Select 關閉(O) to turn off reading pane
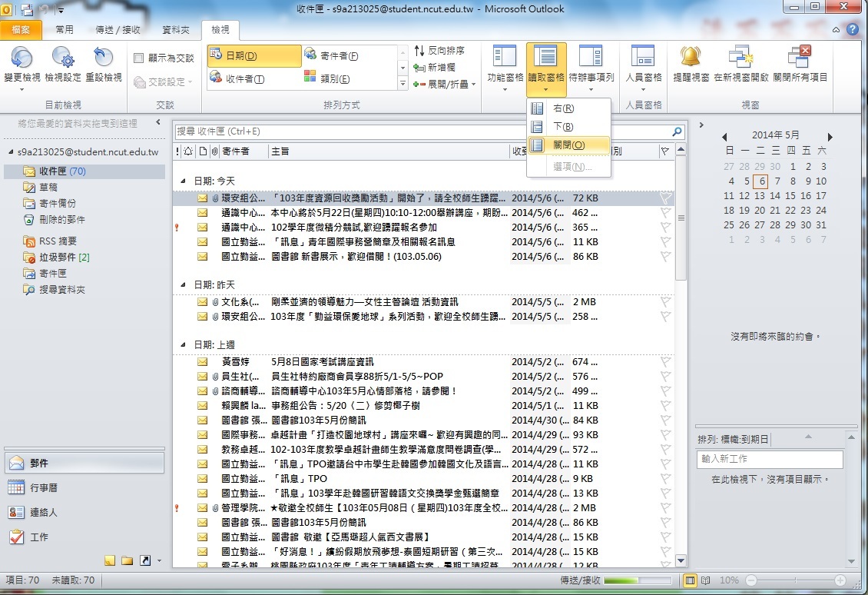The width and height of the screenshot is (868, 595). point(569,145)
